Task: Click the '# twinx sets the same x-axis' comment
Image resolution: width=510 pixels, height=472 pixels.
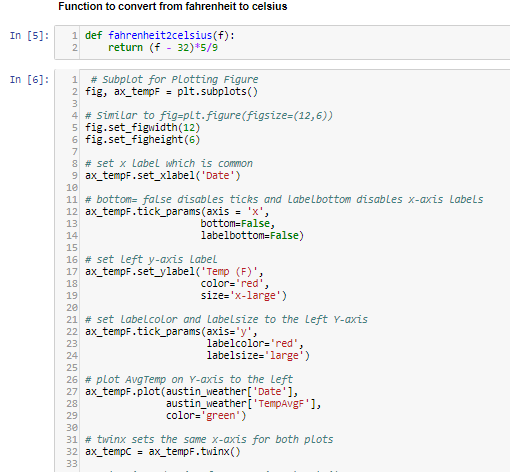Action: (209, 439)
